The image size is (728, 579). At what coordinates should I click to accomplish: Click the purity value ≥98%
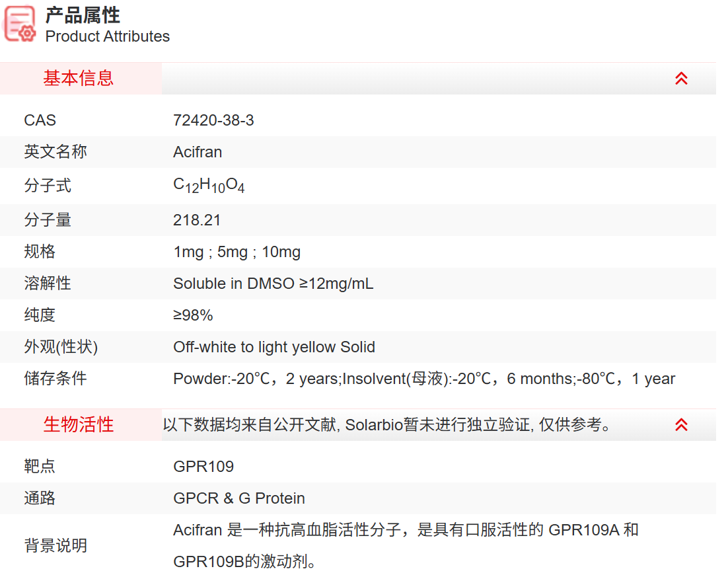tap(193, 315)
